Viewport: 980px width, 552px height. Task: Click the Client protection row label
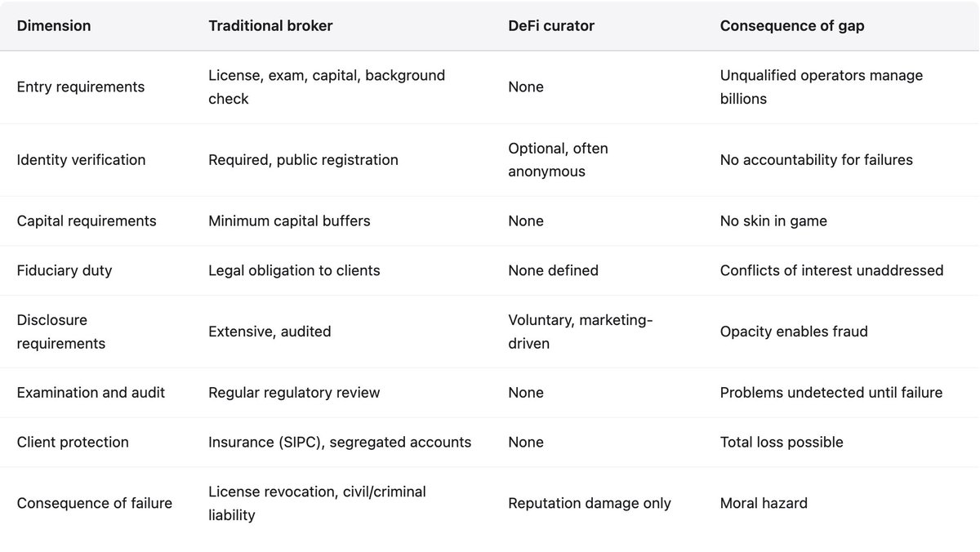point(73,442)
